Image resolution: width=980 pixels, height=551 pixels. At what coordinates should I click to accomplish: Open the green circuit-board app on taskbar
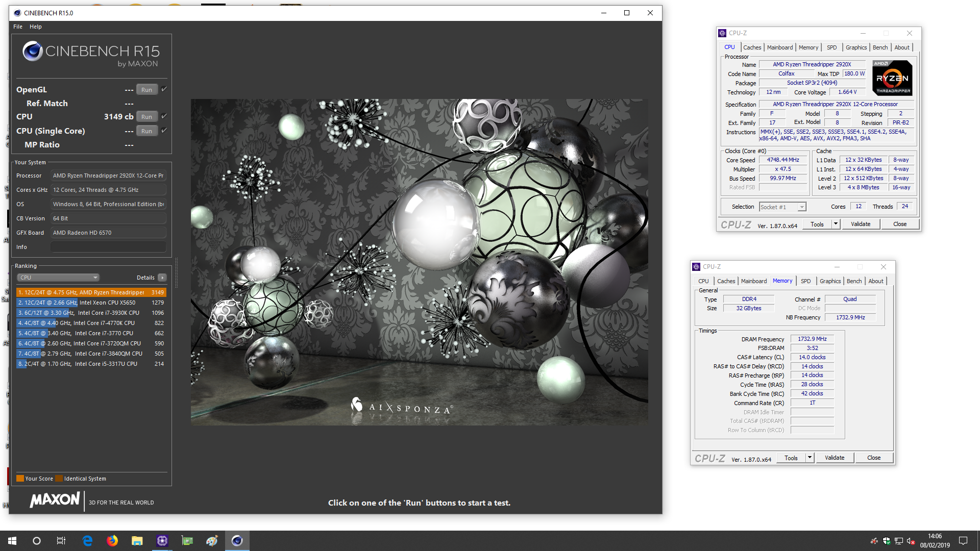pos(187,541)
